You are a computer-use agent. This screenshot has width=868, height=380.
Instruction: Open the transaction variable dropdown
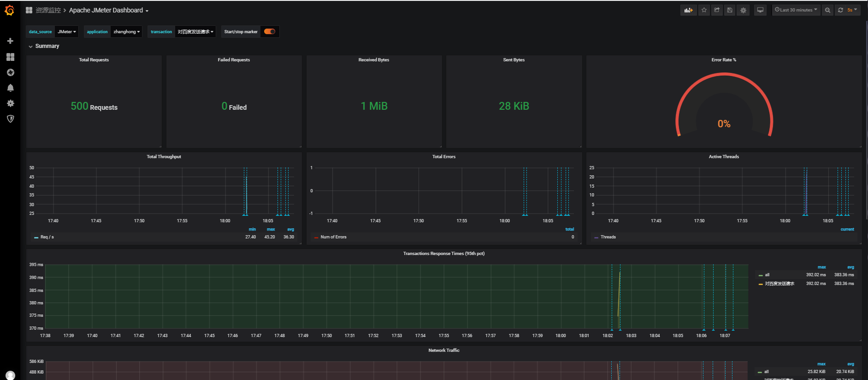coord(195,32)
